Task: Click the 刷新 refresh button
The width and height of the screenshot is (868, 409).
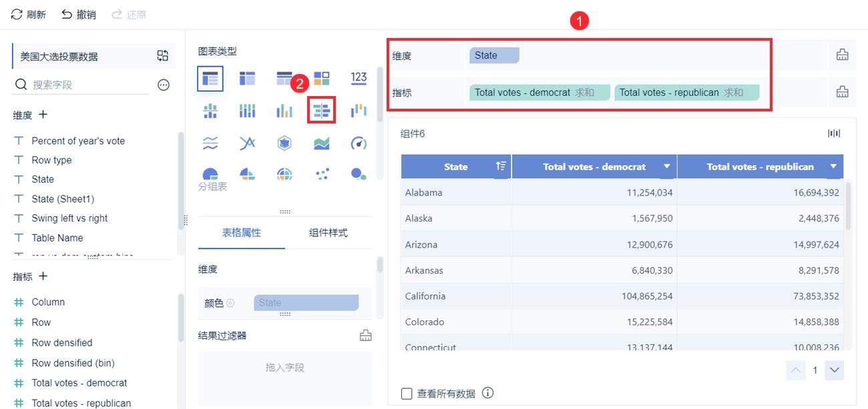Action: click(x=29, y=14)
